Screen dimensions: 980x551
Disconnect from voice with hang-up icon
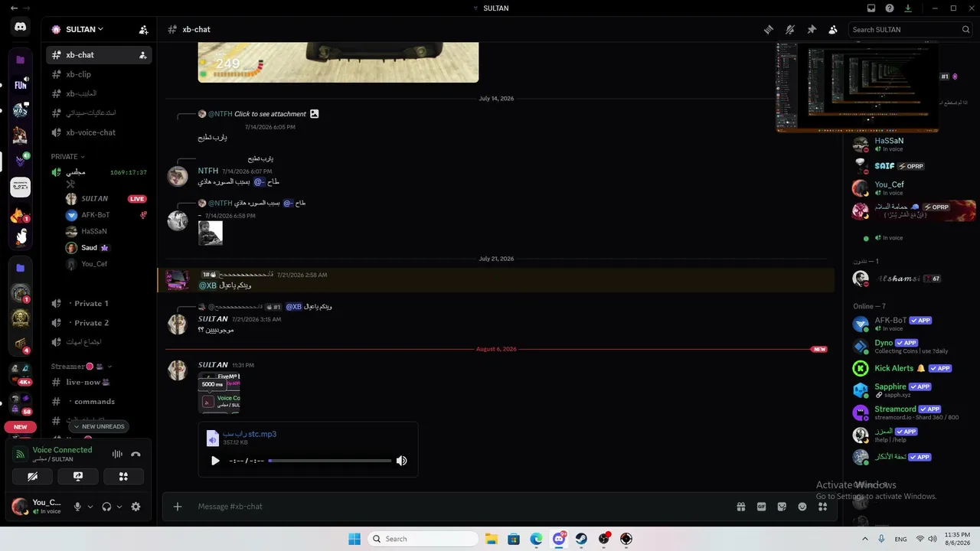click(x=136, y=454)
